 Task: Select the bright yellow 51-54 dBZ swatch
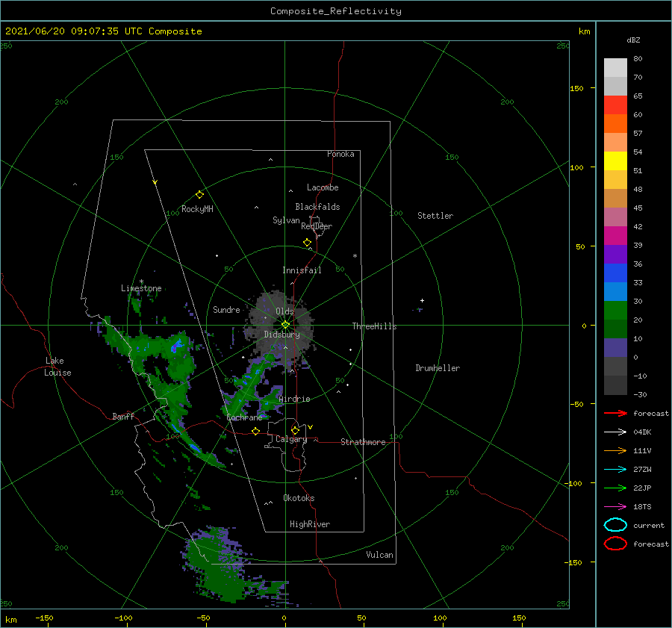point(615,161)
